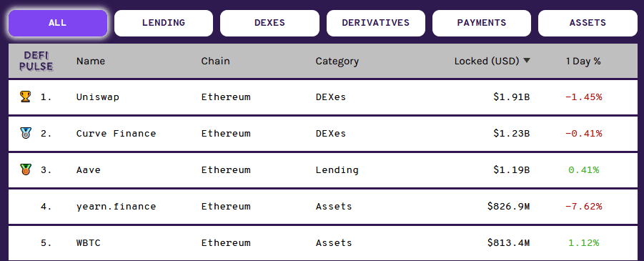Click the gold trophy icon beside Uniswap
The height and width of the screenshot is (261, 644).
click(26, 97)
